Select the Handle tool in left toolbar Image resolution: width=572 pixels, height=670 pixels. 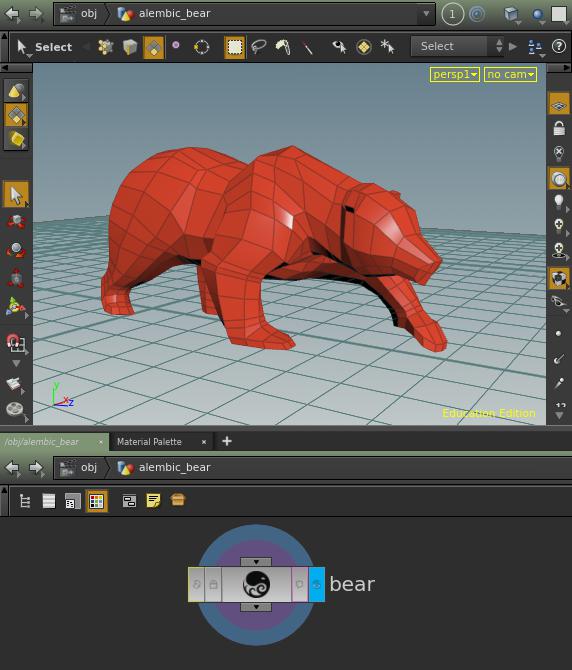pos(15,306)
